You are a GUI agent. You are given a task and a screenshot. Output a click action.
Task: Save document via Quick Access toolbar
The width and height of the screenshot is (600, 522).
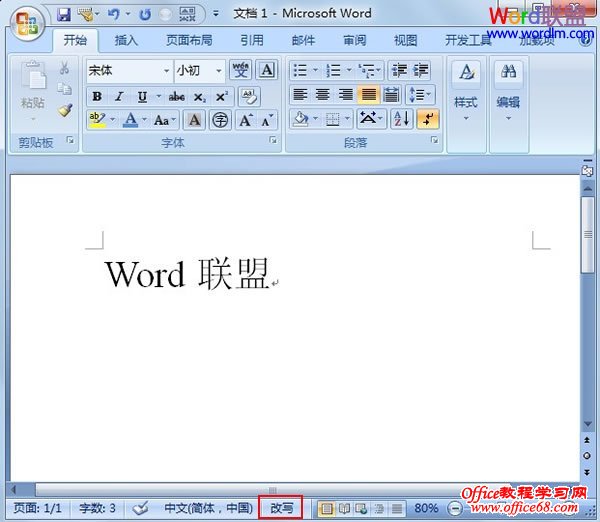64,14
